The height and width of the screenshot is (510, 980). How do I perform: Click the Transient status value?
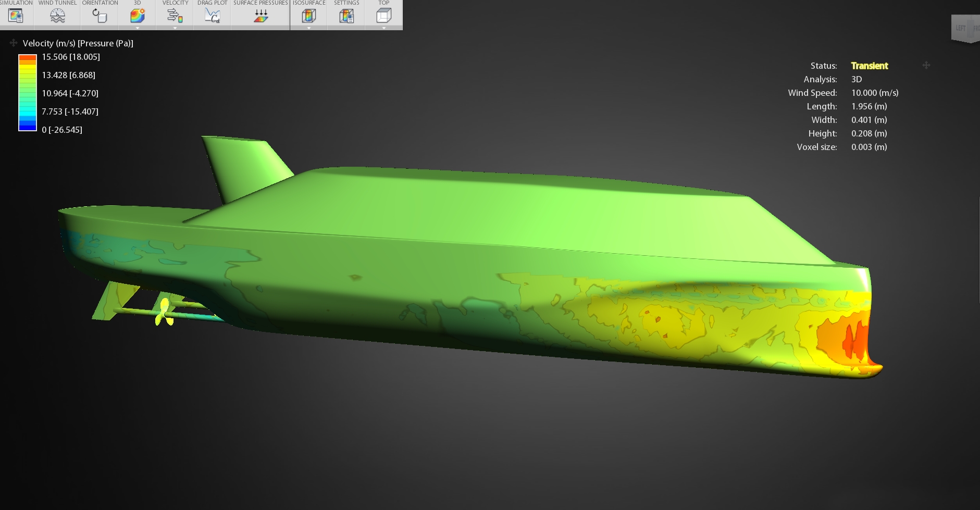(x=870, y=66)
